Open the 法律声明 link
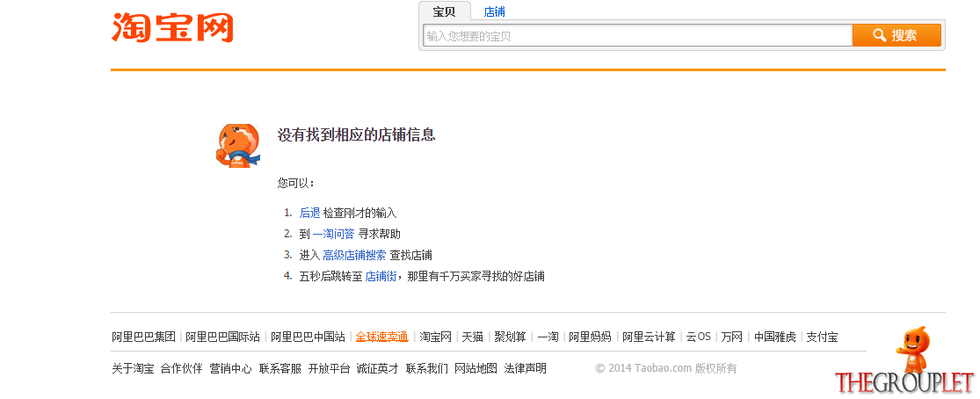980x399 pixels. (x=525, y=368)
